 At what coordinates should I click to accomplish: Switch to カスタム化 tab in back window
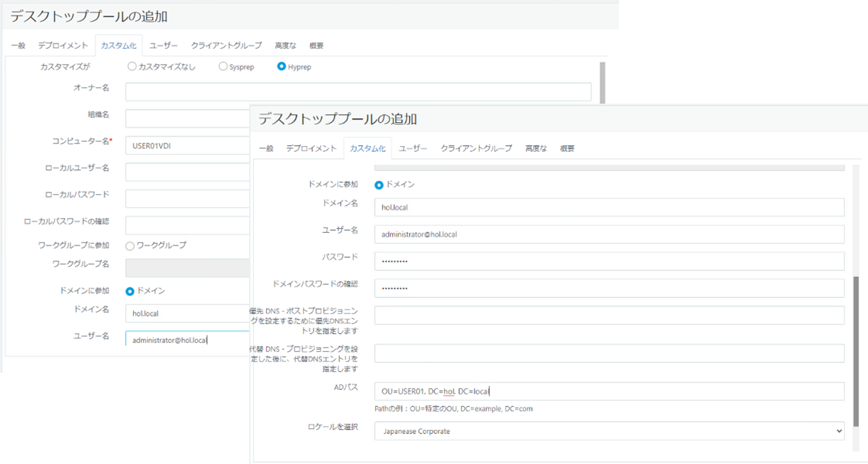119,46
